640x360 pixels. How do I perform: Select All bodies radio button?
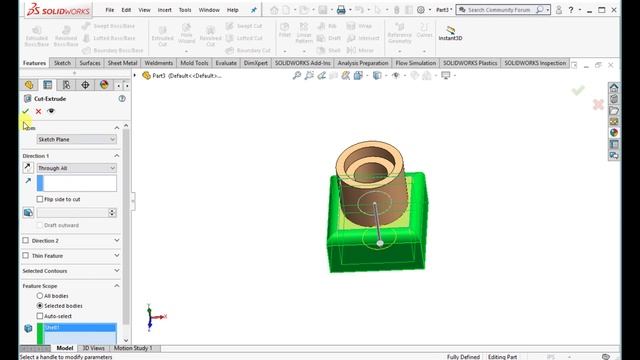[40, 296]
